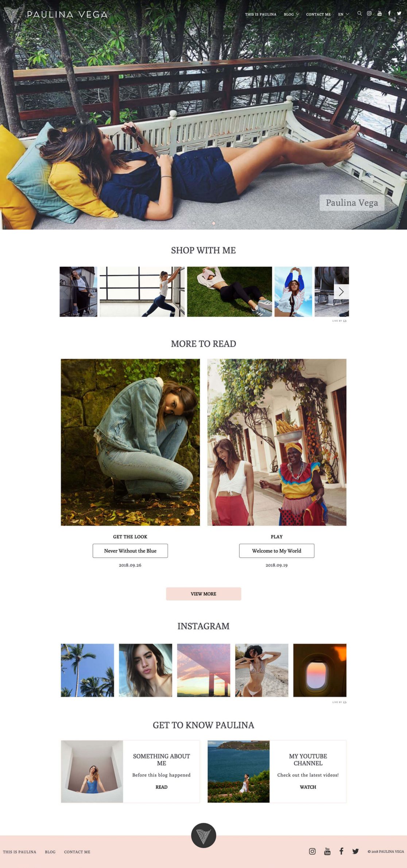The height and width of the screenshot is (868, 407).
Task: Open the airplane window Instagram thumbnail
Action: point(320,670)
